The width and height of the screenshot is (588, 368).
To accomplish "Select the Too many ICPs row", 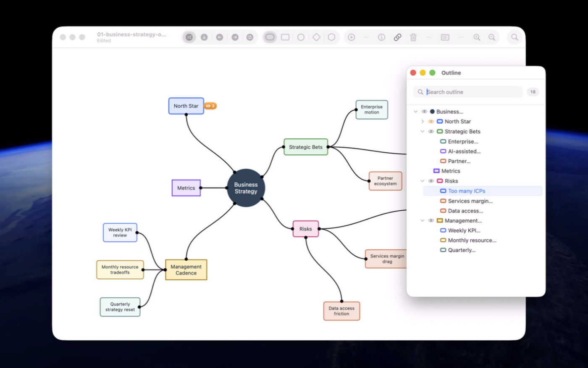I will coord(483,191).
